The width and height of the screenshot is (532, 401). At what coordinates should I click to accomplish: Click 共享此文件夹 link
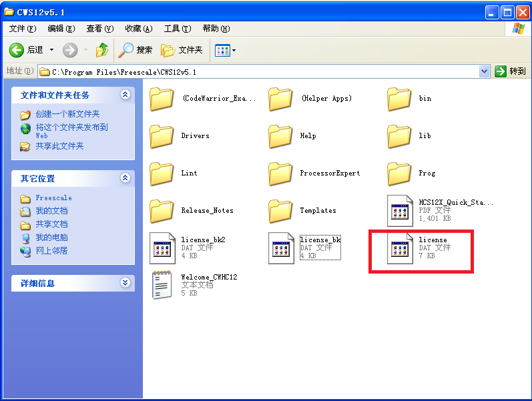pos(59,146)
